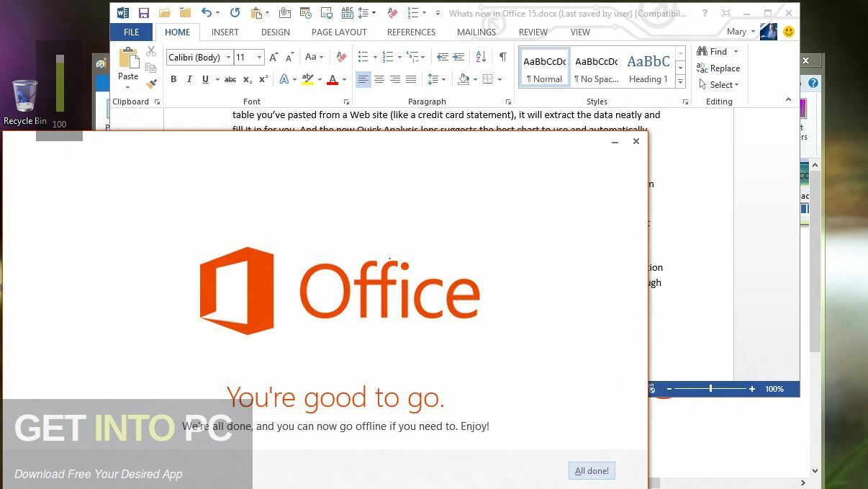The height and width of the screenshot is (489, 868).
Task: Toggle Italic formatting
Action: pos(189,79)
